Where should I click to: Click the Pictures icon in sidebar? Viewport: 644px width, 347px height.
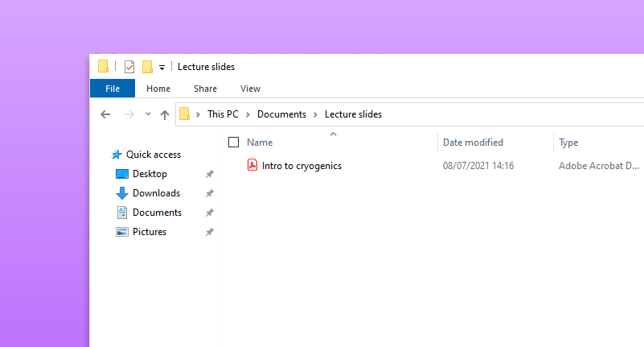(x=122, y=232)
